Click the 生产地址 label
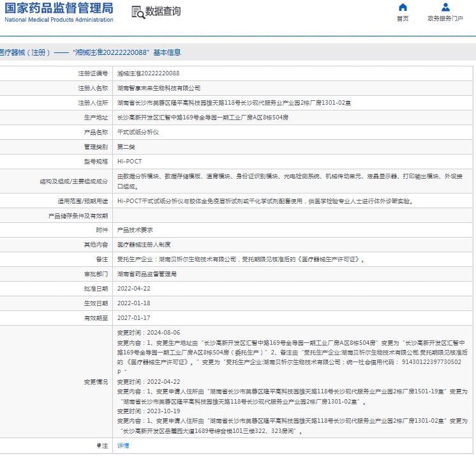 coord(96,118)
